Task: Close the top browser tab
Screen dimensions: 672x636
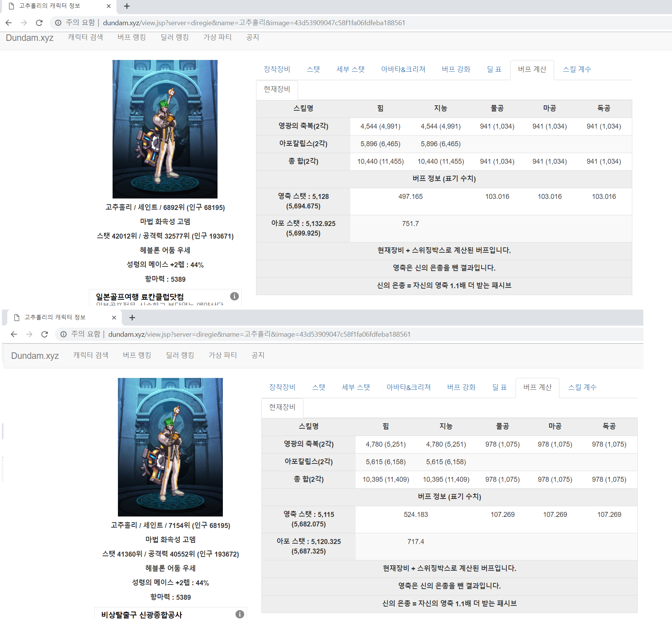Action: pyautogui.click(x=109, y=6)
